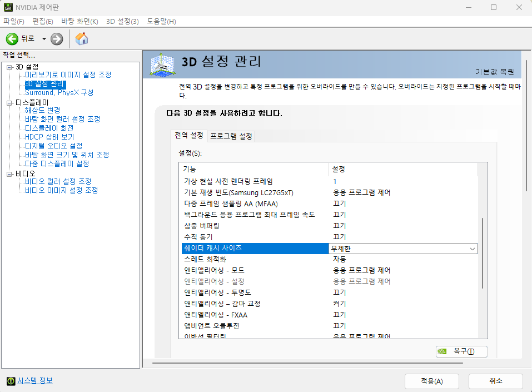
Task: Open 다중 디스플레이 설정
Action: pos(57,163)
